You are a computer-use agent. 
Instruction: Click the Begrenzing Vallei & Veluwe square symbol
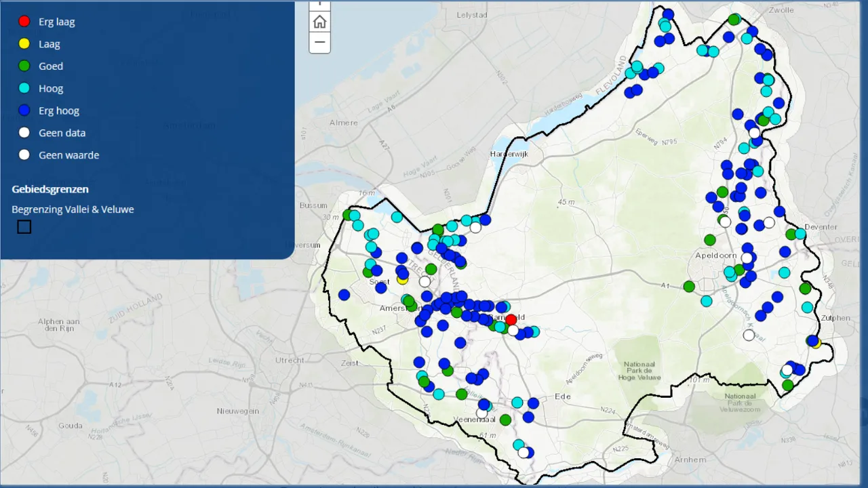pos(24,227)
